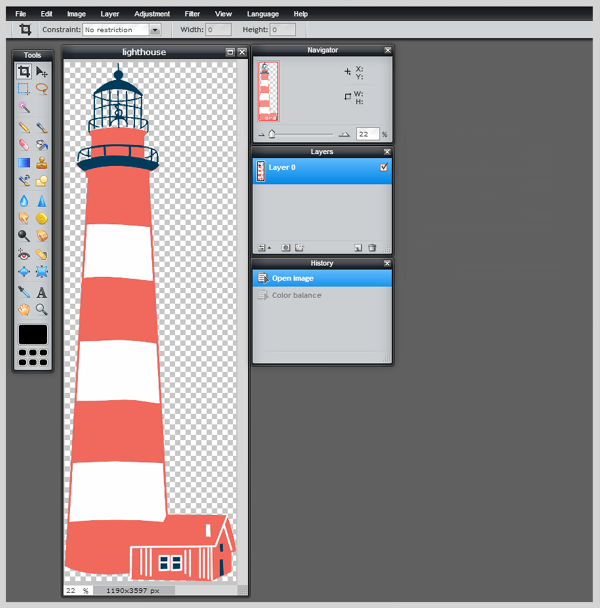Select the Pencil tool
Viewport: 600px width, 608px height.
tap(24, 128)
